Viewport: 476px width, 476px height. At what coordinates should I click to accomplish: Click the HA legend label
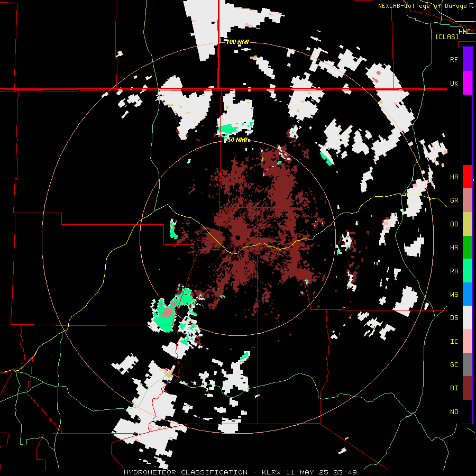(454, 177)
